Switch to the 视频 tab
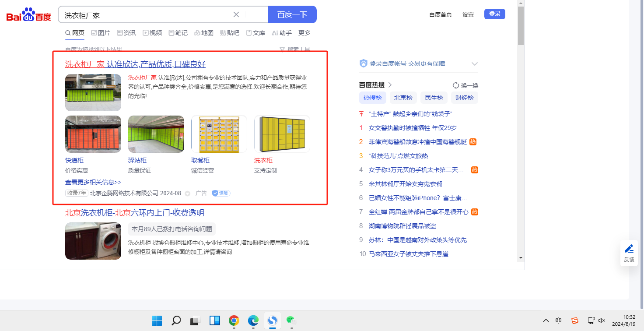Screen dimensions: 644x331 152,33
